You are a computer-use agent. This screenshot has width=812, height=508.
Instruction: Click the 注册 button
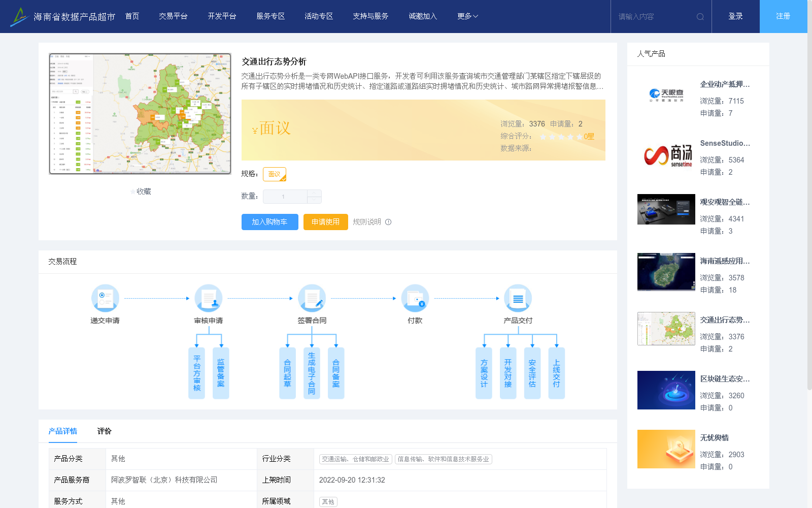[x=783, y=16]
